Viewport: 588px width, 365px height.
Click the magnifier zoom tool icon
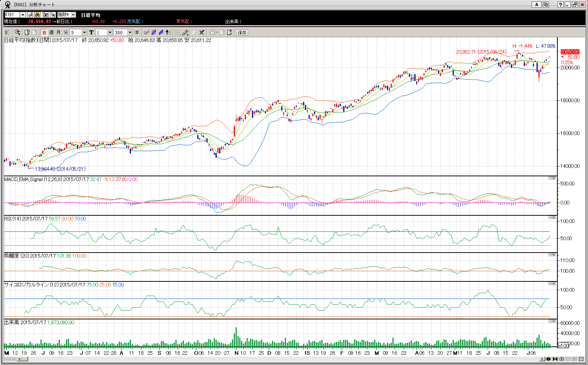pos(18,32)
